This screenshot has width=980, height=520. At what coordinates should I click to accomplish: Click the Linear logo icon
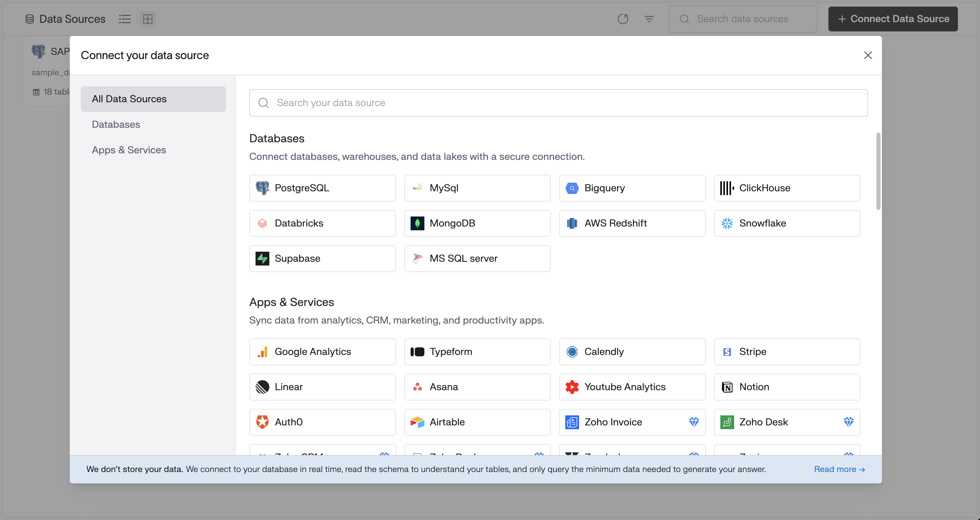tap(262, 387)
